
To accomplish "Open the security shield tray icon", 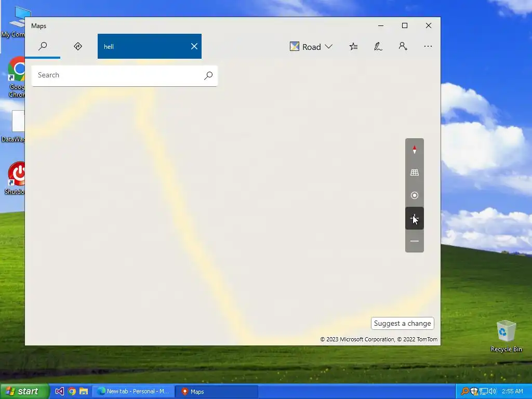I will click(x=474, y=391).
